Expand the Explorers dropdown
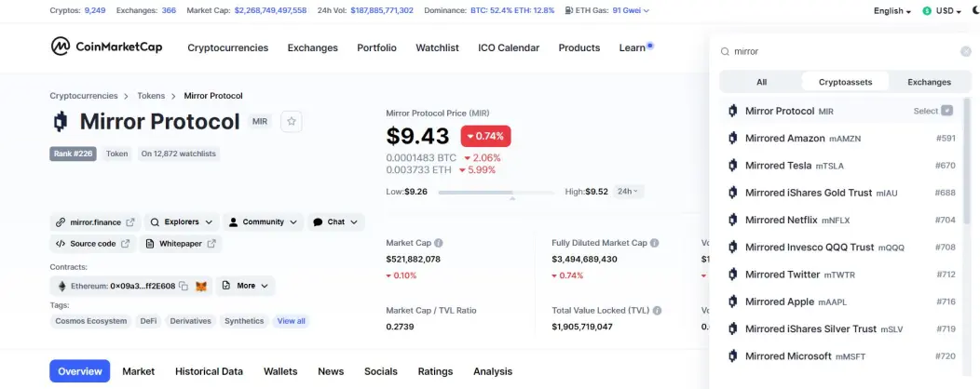Screen dimensions: 980x389 pos(182,221)
